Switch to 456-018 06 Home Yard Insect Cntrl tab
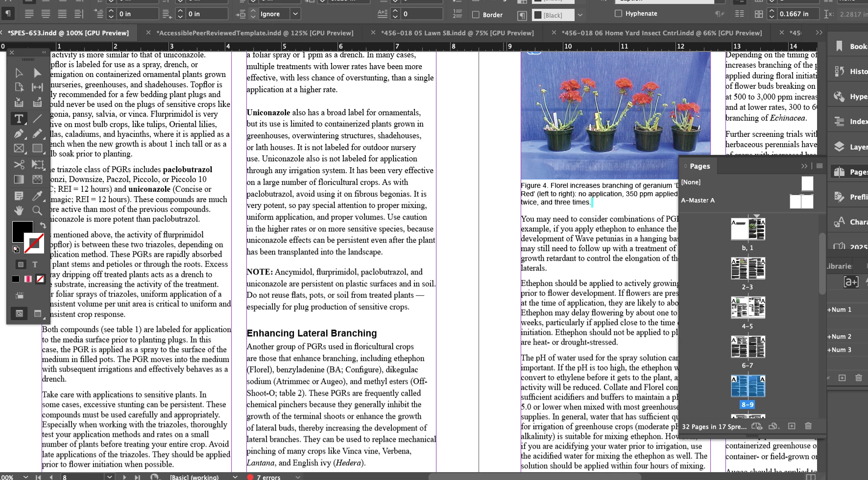Viewport: 868px width, 480px height. click(661, 33)
